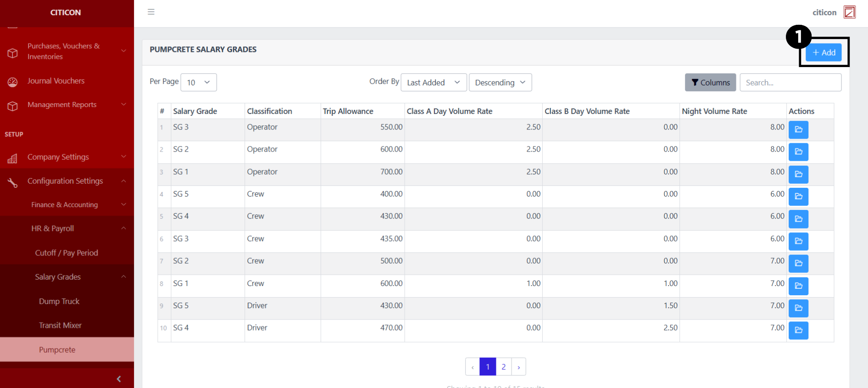Click the PUMPCRETE SALARY GRADES heading
Viewport: 868px width, 388px height.
203,49
